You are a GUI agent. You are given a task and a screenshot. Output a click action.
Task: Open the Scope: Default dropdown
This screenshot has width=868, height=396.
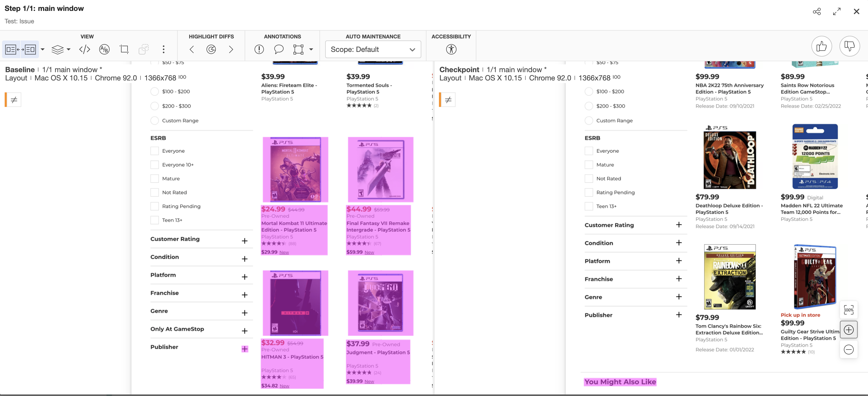[x=373, y=50]
